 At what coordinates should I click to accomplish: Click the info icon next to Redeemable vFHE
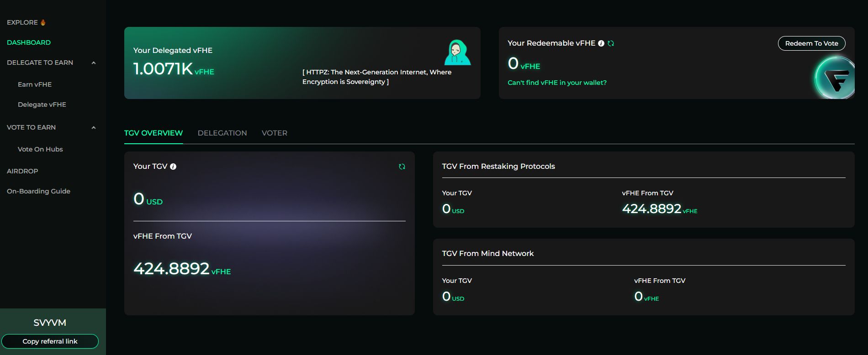[x=601, y=43]
